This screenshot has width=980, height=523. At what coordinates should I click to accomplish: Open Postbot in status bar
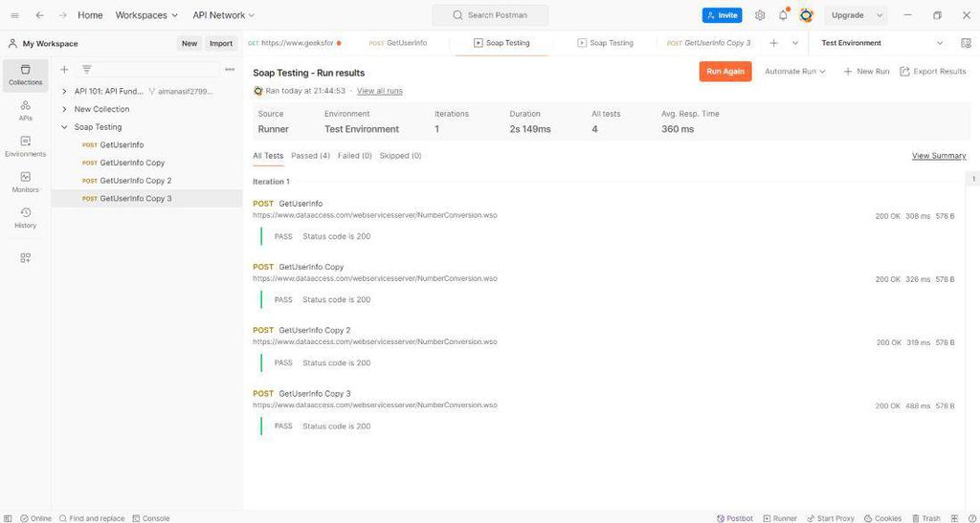coord(734,518)
